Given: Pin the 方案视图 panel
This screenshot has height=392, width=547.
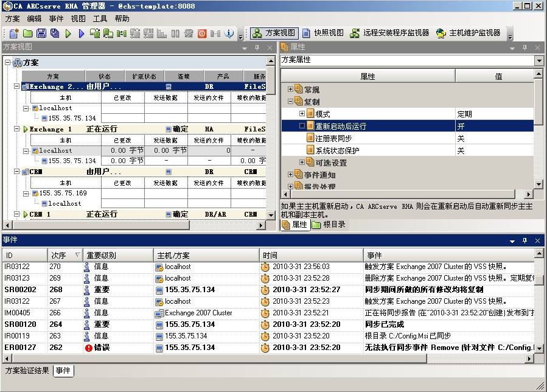Looking at the screenshot, I should 257,47.
